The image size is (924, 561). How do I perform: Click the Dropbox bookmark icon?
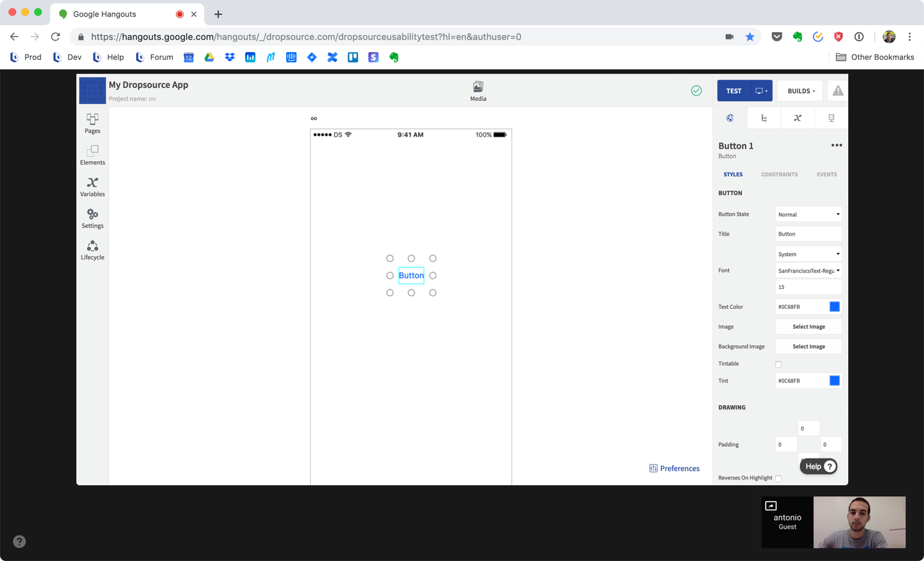tap(230, 57)
